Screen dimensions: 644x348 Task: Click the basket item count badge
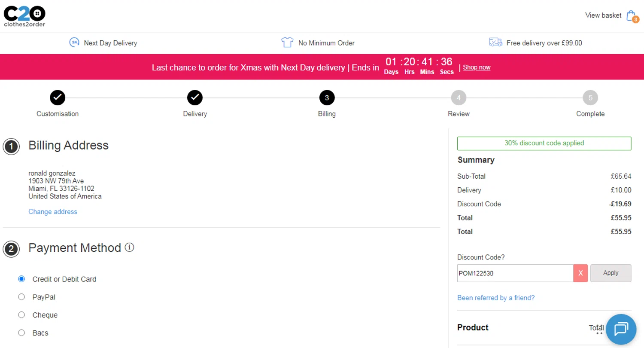tap(636, 19)
